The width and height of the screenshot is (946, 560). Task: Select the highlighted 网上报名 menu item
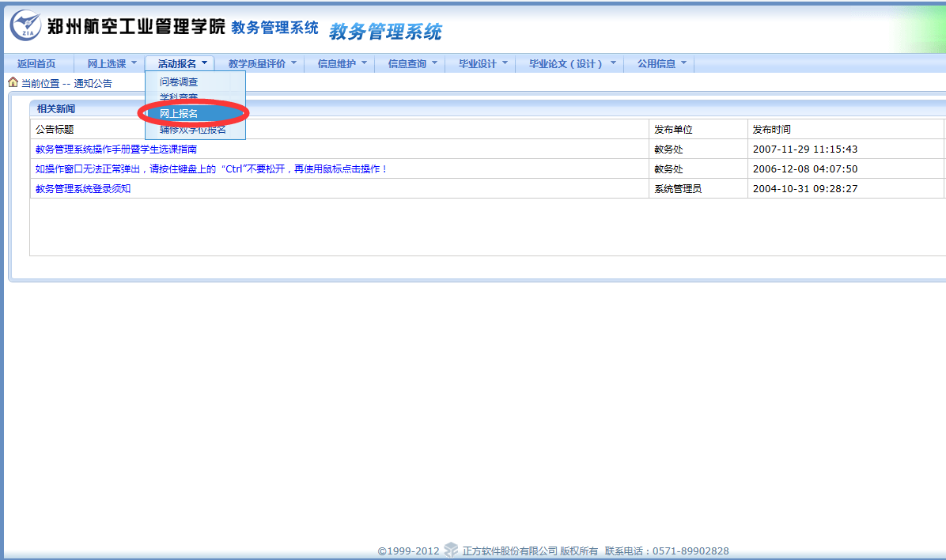[179, 114]
